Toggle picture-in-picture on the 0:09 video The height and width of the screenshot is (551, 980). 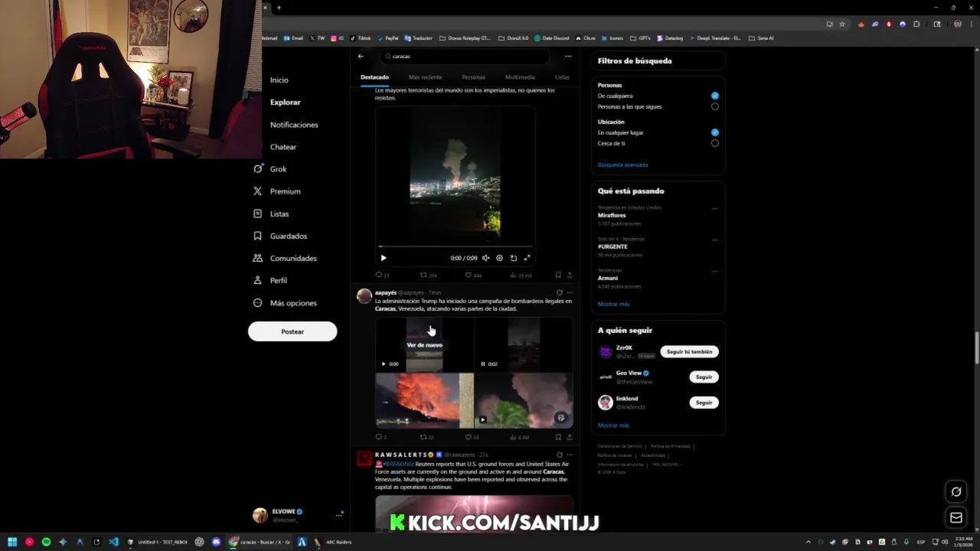[x=513, y=258]
